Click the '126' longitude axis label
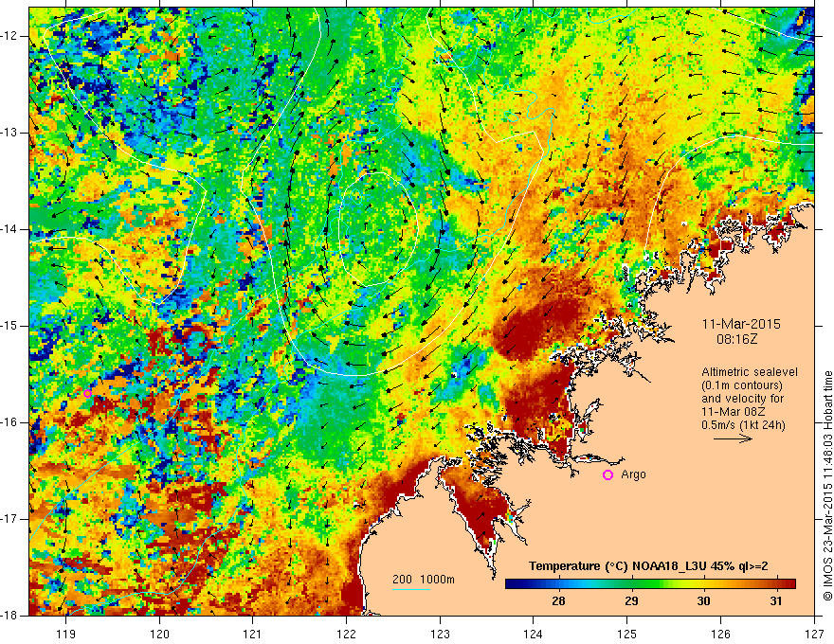The height and width of the screenshot is (644, 834). pyautogui.click(x=720, y=635)
